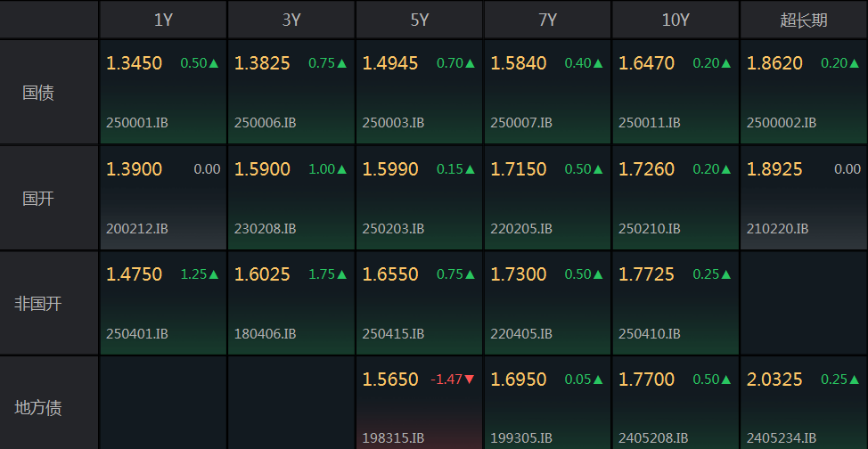The height and width of the screenshot is (449, 868).
Task: Select the 7Y column header
Action: [x=547, y=20]
